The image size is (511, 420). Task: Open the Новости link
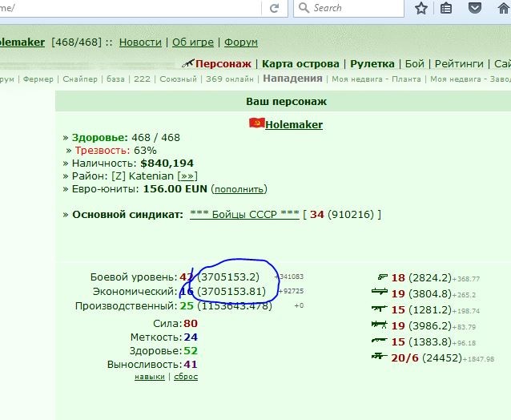pos(140,42)
